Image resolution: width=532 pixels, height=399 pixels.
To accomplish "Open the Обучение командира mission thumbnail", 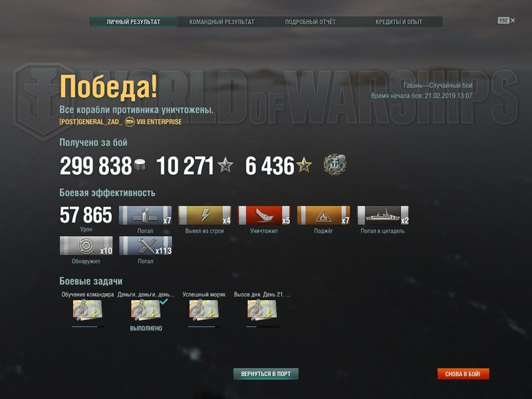I will [x=88, y=310].
